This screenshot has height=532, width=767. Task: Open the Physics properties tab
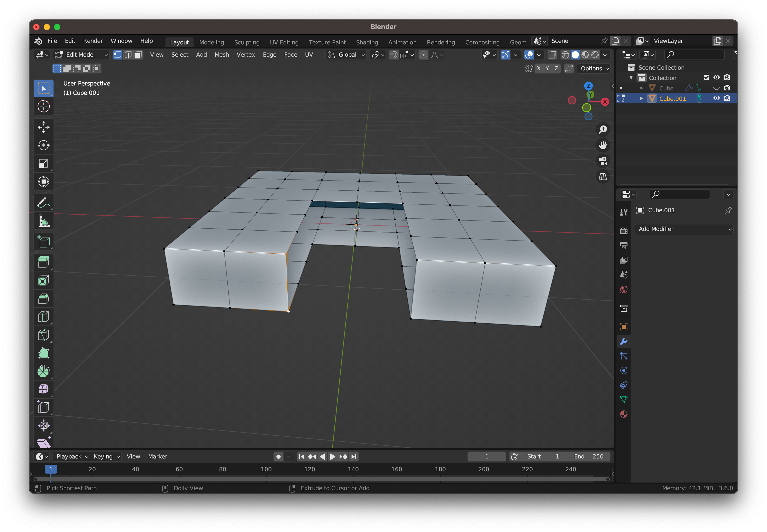tap(624, 370)
